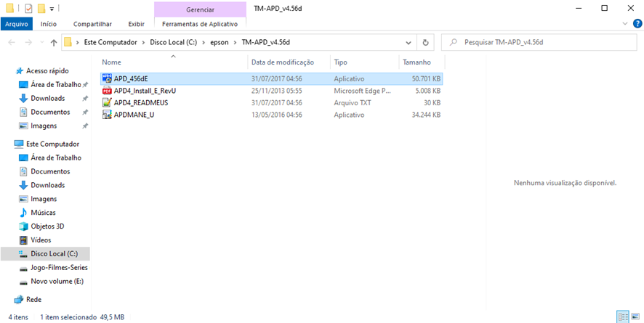Open the Arquivo menu
The width and height of the screenshot is (644, 323).
click(x=17, y=24)
